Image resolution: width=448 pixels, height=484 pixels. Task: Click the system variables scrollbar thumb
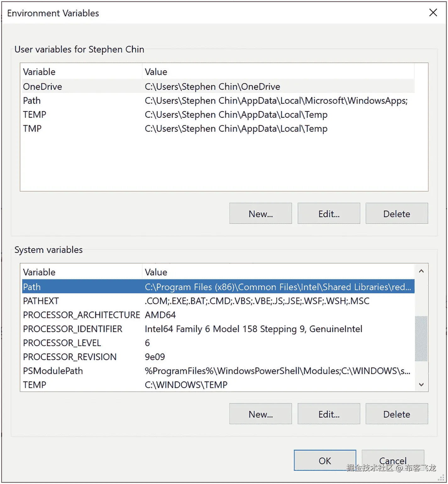[421, 338]
